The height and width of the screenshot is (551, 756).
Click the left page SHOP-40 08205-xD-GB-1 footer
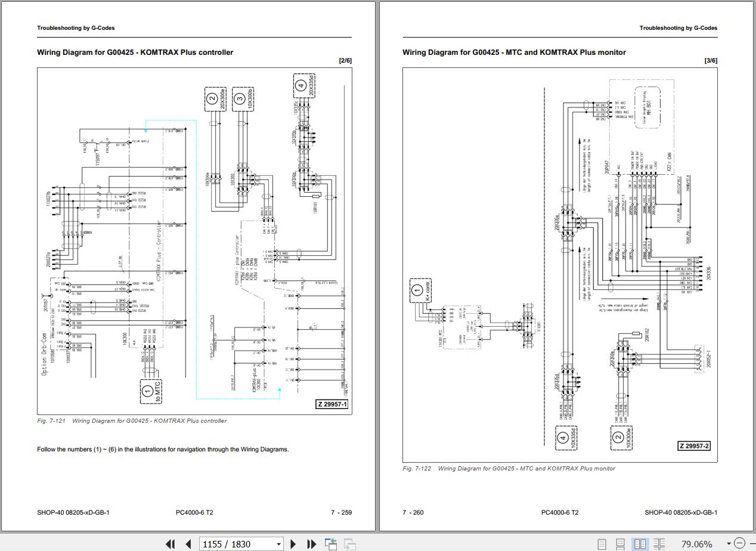(73, 512)
